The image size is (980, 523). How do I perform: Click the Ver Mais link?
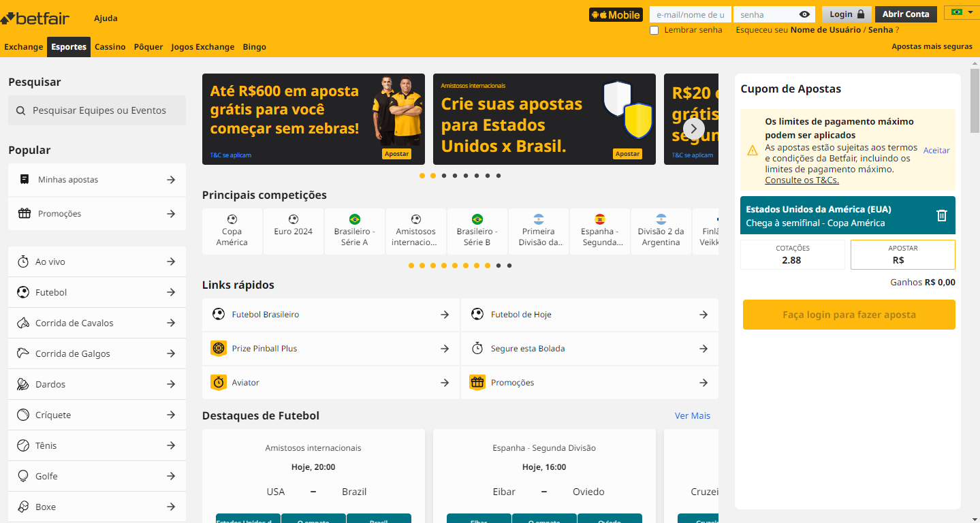coord(693,415)
